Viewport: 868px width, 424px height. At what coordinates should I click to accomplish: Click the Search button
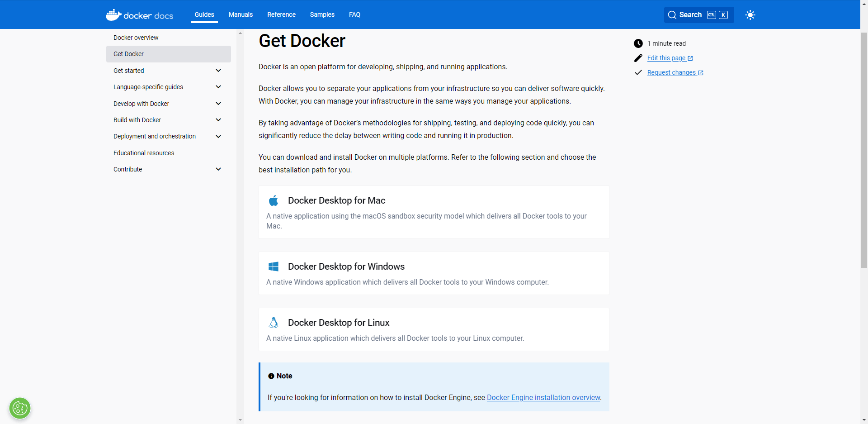698,15
